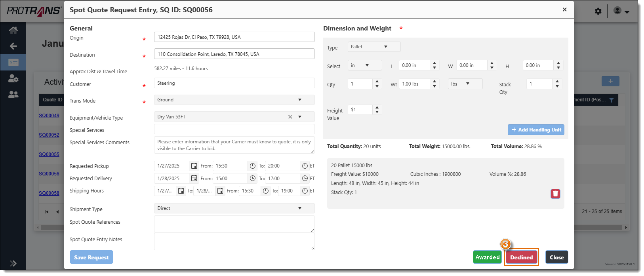Screen dimensions: 644x276
Task: Open the Type Pallet dropdown
Action: pyautogui.click(x=374, y=47)
